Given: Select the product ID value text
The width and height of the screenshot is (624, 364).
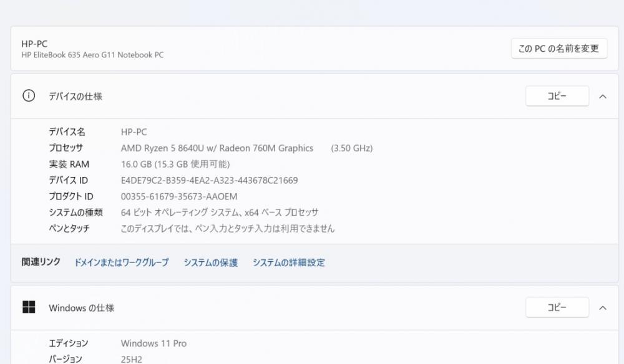Looking at the screenshot, I should point(179,196).
